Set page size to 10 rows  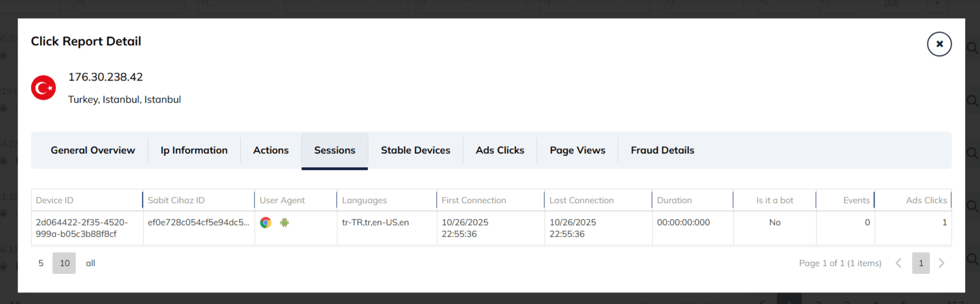click(x=65, y=263)
